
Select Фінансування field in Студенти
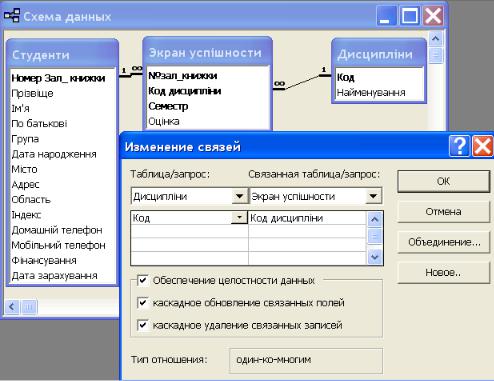44,261
